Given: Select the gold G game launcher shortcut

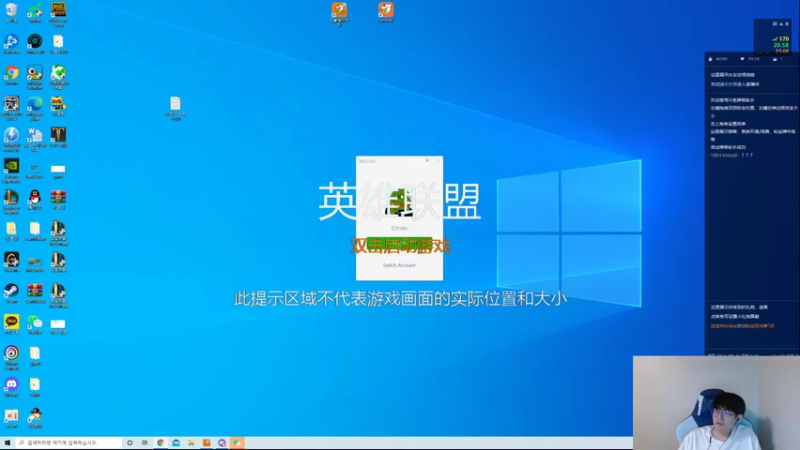Looking at the screenshot, I should click(11, 262).
